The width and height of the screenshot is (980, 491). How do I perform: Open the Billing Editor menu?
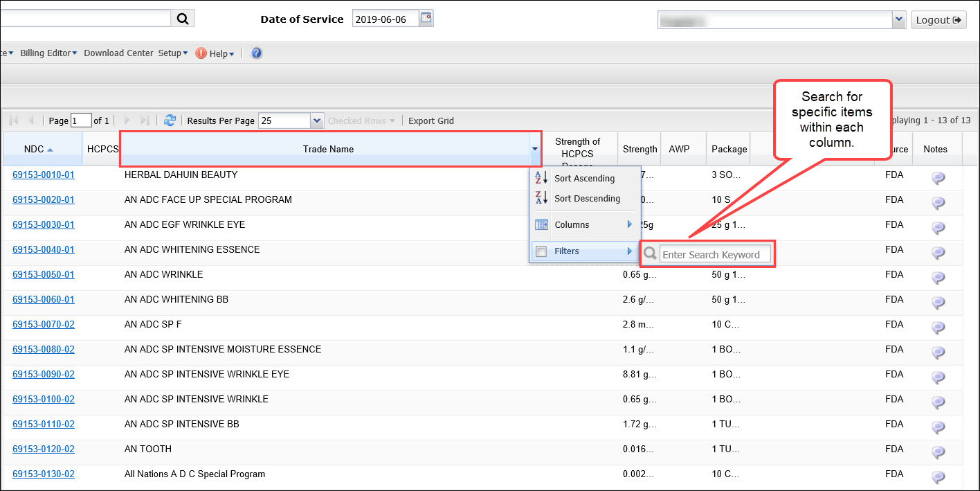[x=48, y=53]
